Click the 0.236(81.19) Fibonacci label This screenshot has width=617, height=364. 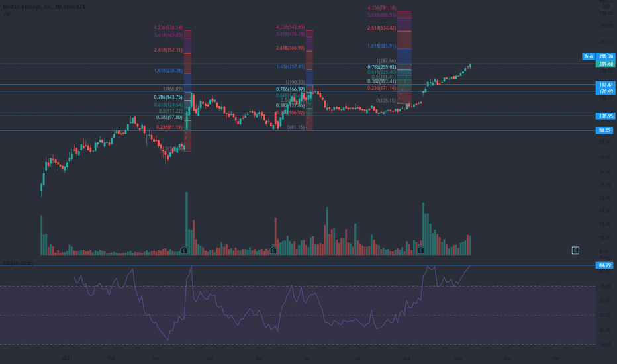[169, 127]
